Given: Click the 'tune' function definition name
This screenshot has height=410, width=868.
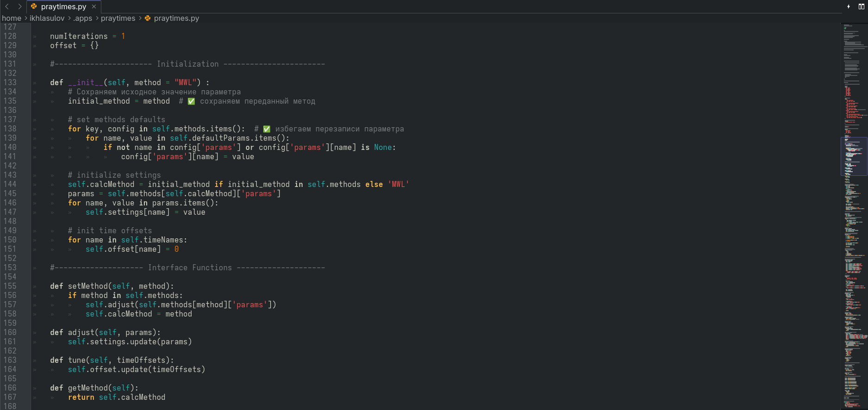Looking at the screenshot, I should click(x=77, y=360).
